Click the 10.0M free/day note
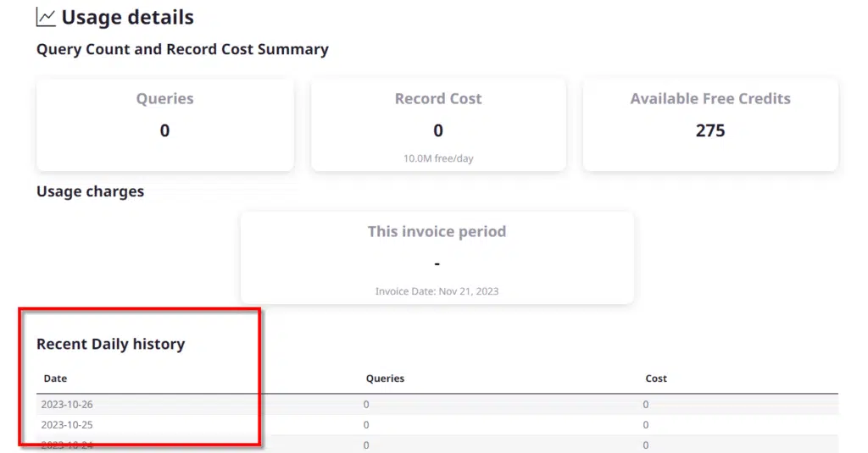868x453 pixels. click(438, 158)
